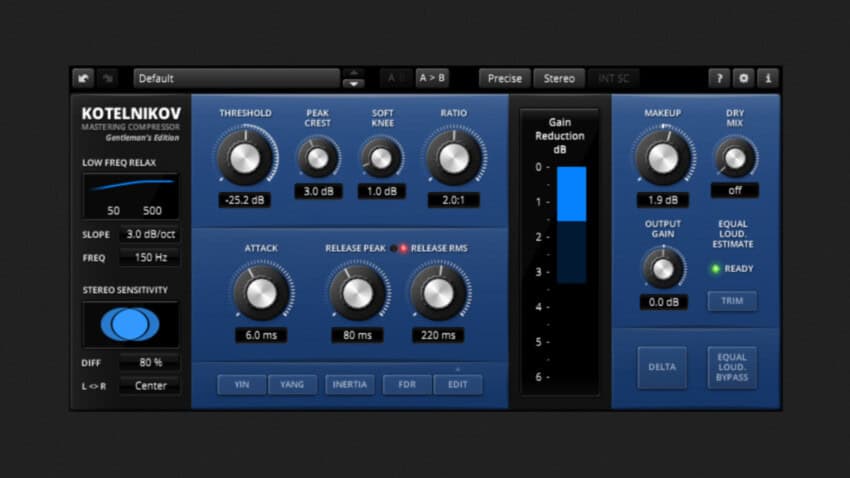Open the Stereo channel mode dropdown

click(559, 78)
